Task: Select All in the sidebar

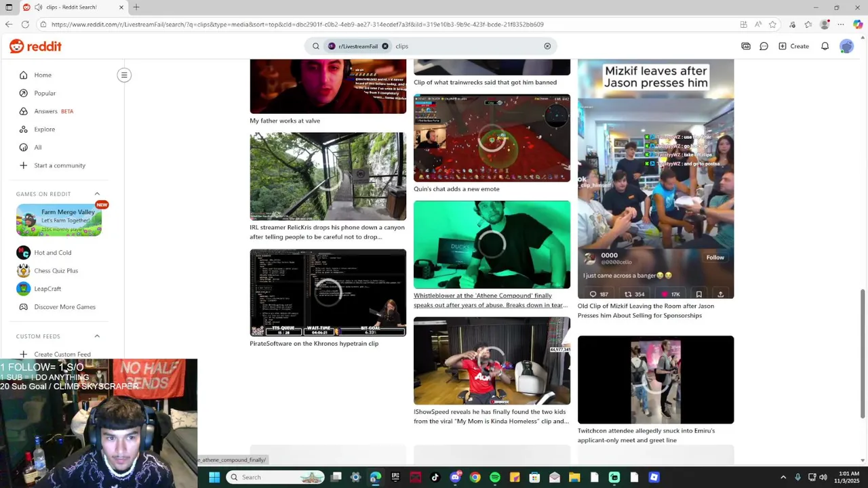Action: point(38,147)
